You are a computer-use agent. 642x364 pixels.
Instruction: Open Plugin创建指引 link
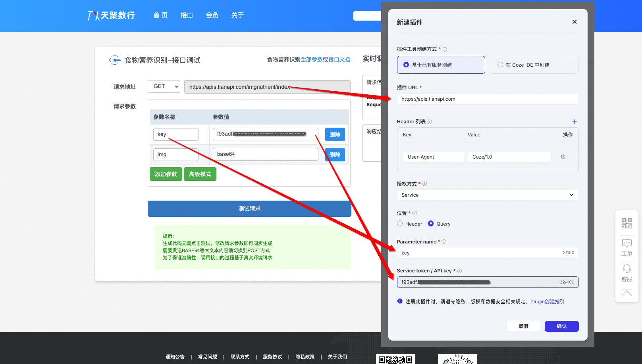click(x=547, y=301)
